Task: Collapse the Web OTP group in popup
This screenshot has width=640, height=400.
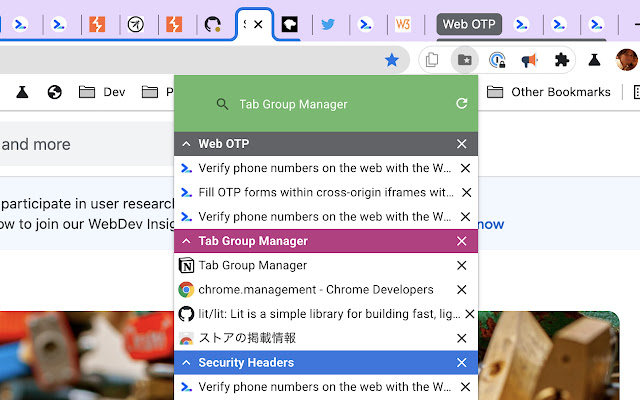Action: click(186, 144)
